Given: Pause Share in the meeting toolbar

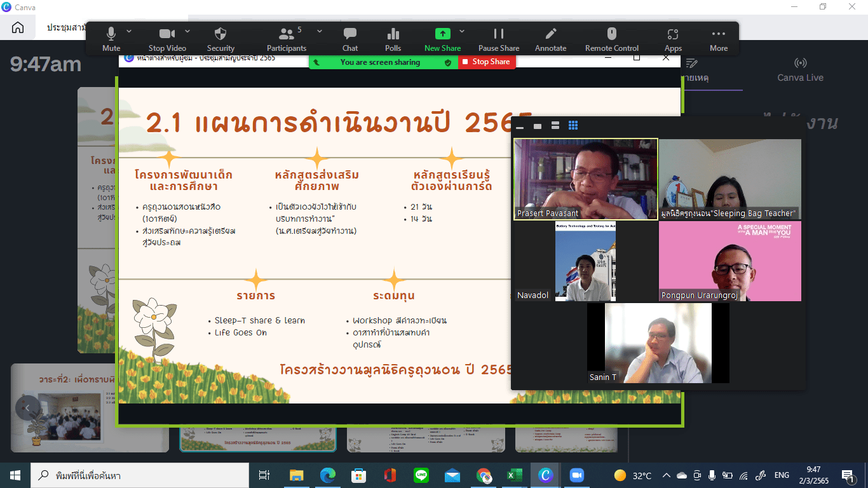Looking at the screenshot, I should pos(499,39).
